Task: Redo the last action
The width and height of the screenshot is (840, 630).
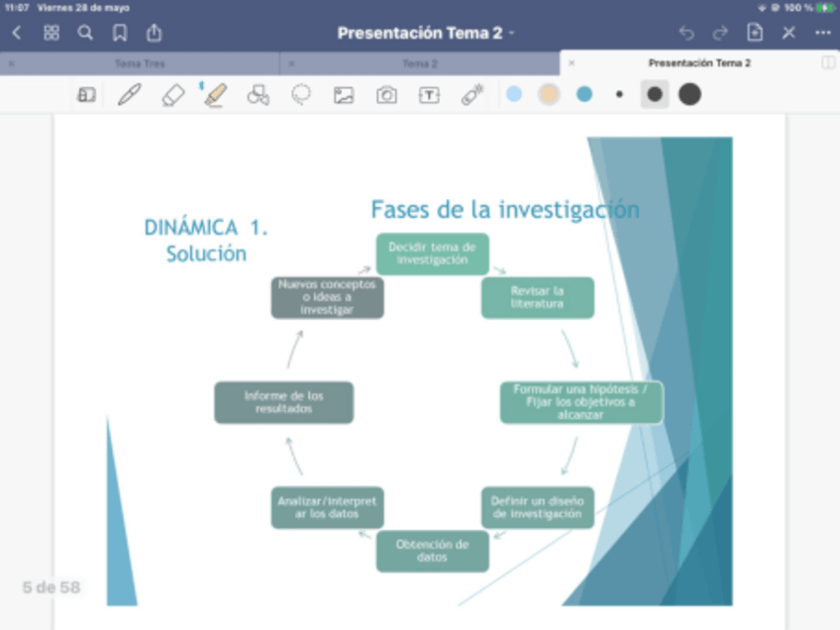Action: click(720, 34)
